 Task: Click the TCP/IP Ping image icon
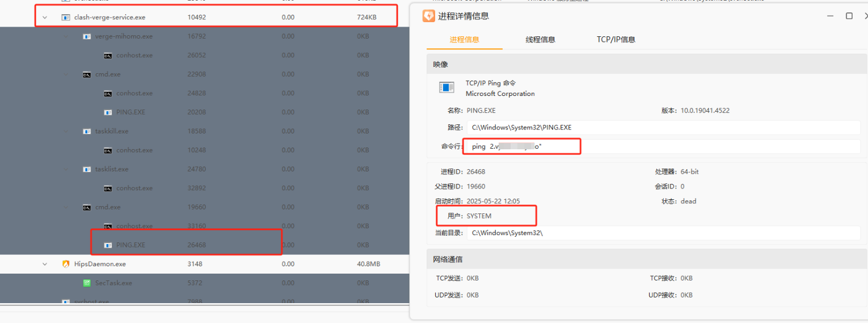coord(446,87)
